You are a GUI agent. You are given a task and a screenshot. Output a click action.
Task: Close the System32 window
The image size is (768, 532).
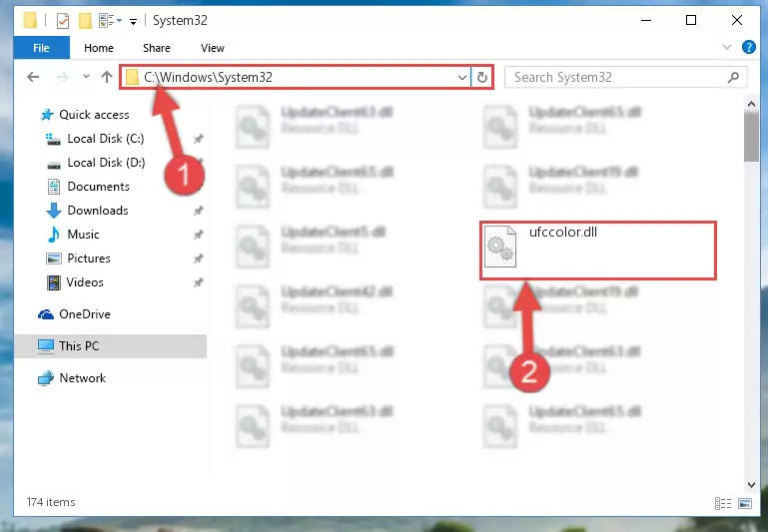737,20
